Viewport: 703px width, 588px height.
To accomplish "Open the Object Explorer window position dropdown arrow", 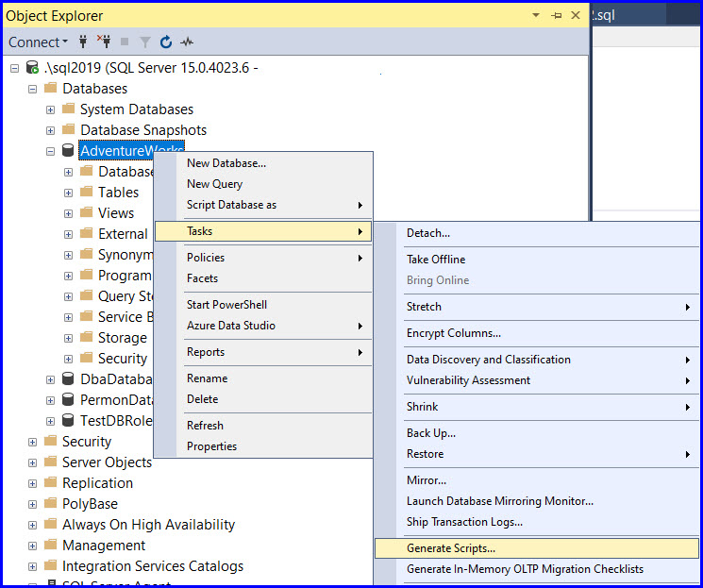I will pyautogui.click(x=536, y=16).
